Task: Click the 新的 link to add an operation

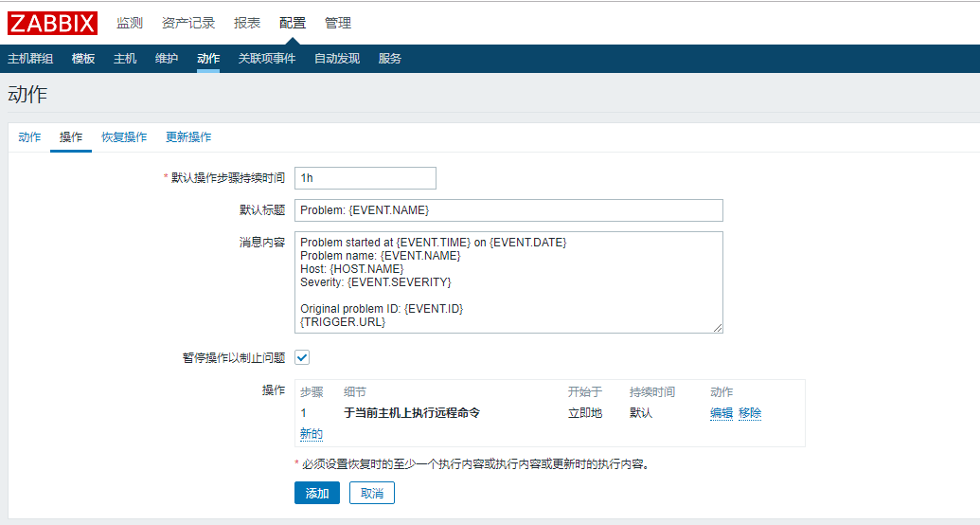Action: coord(312,434)
